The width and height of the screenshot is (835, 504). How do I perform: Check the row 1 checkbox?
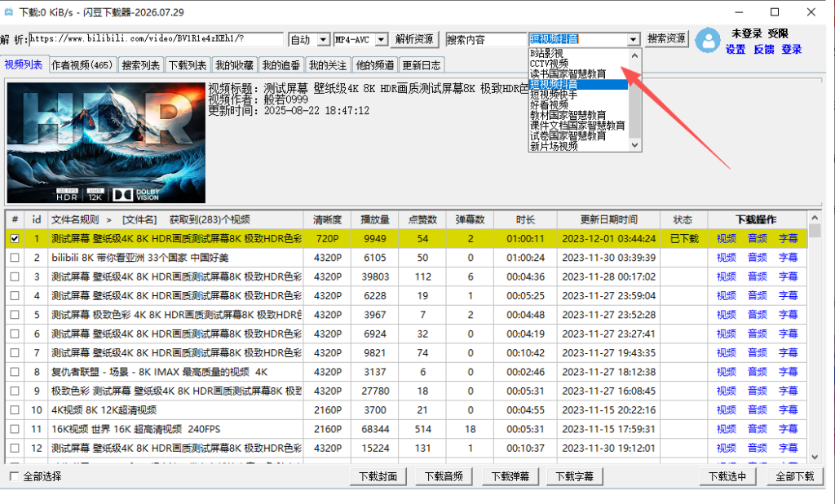tap(15, 239)
